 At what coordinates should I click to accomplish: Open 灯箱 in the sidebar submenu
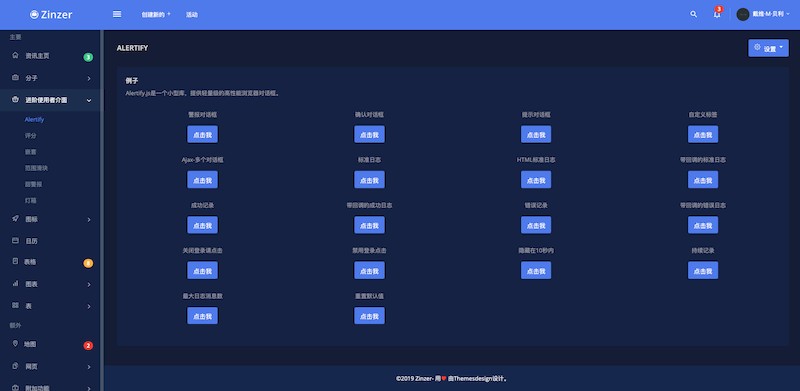tap(31, 200)
